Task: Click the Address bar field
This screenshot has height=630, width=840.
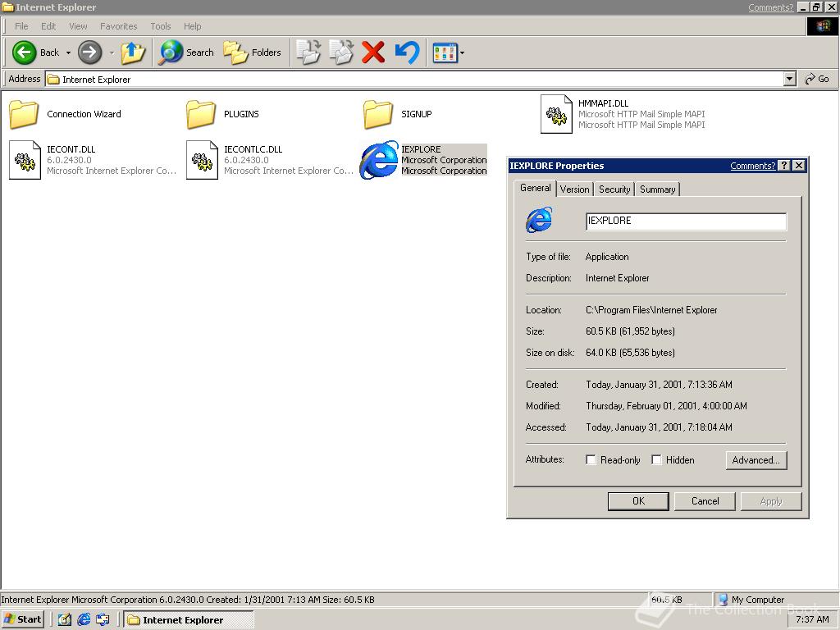Action: pos(414,80)
